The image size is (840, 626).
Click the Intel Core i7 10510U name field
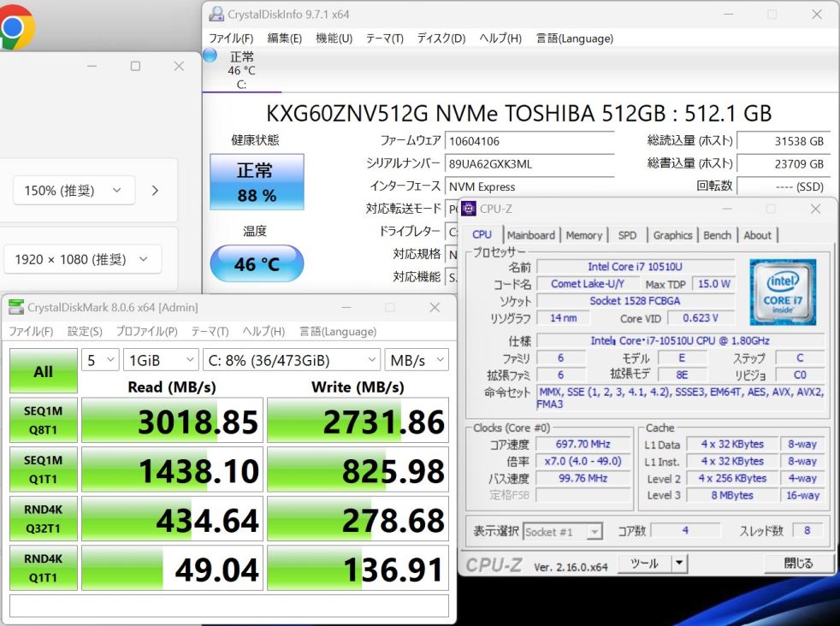636,267
